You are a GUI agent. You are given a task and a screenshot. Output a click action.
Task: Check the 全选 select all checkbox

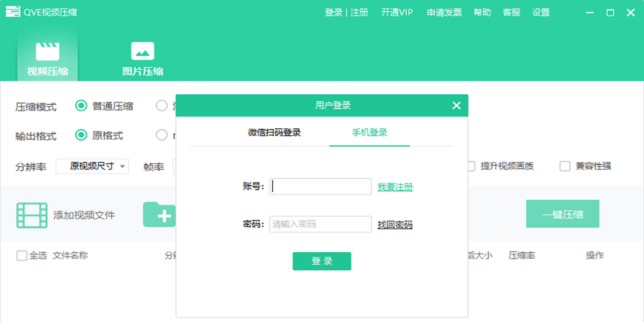pyautogui.click(x=22, y=255)
